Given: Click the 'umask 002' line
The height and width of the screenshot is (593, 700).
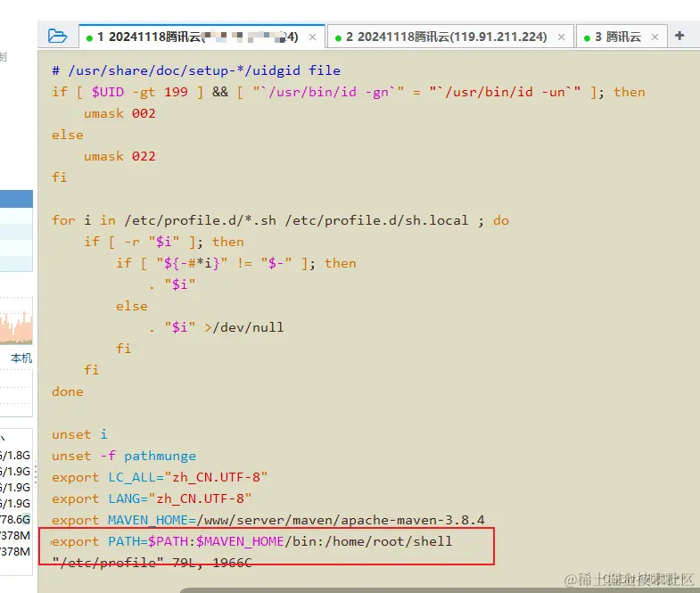Looking at the screenshot, I should [119, 113].
